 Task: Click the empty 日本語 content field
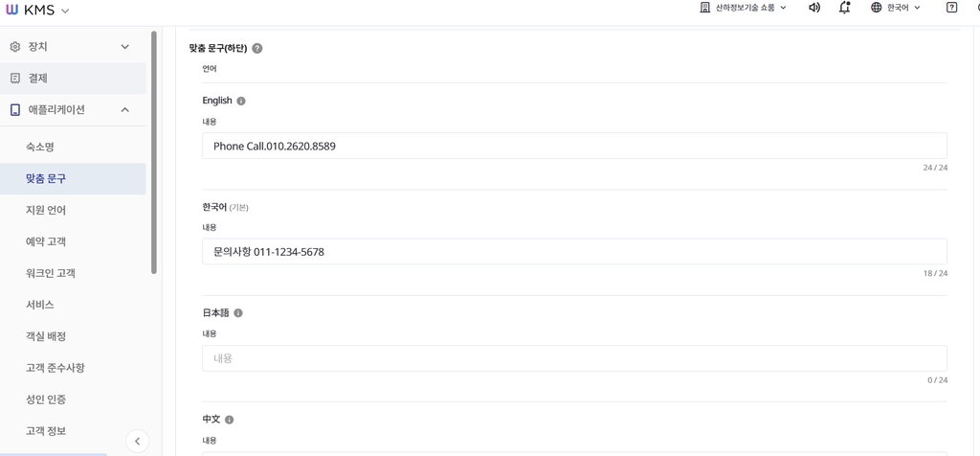tap(574, 358)
